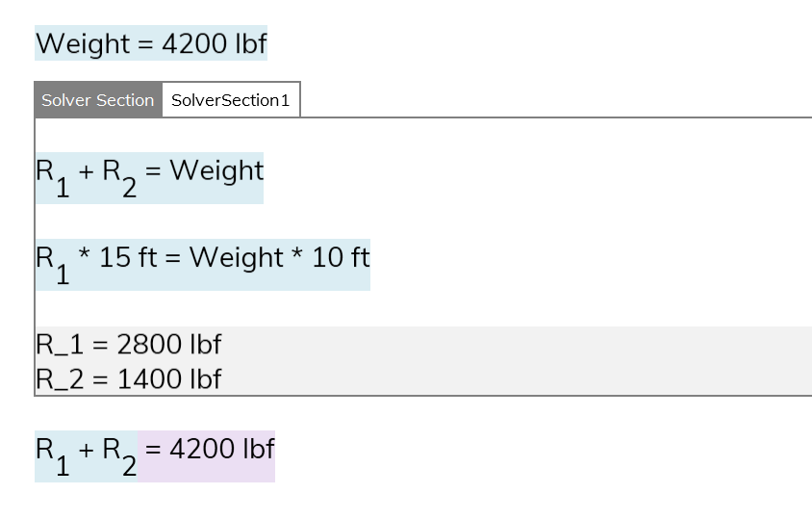Click the lbf unit in Weight definition

pyautogui.click(x=251, y=43)
